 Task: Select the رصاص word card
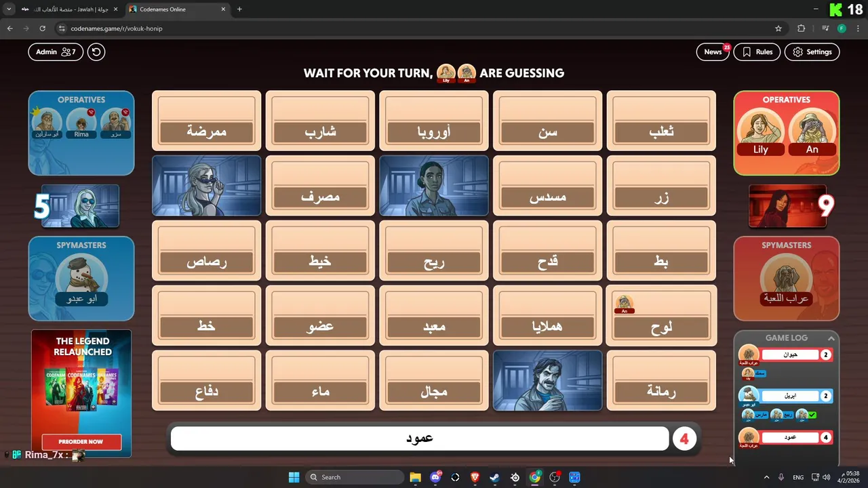point(206,251)
